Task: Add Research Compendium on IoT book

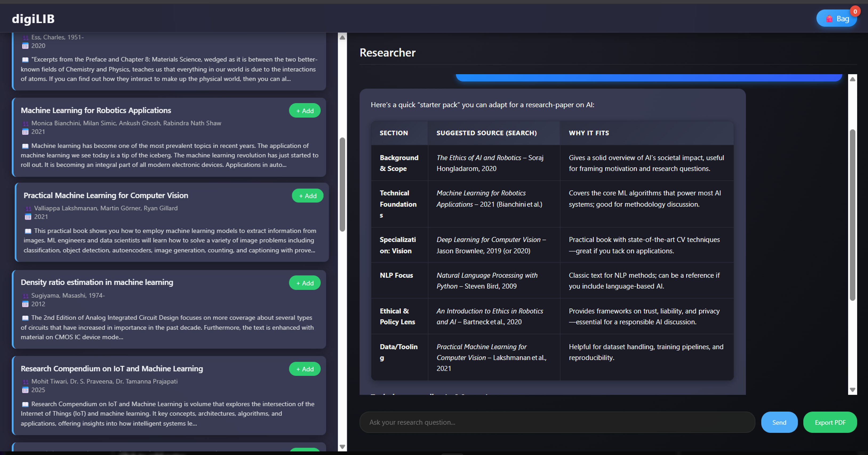Action: point(305,369)
